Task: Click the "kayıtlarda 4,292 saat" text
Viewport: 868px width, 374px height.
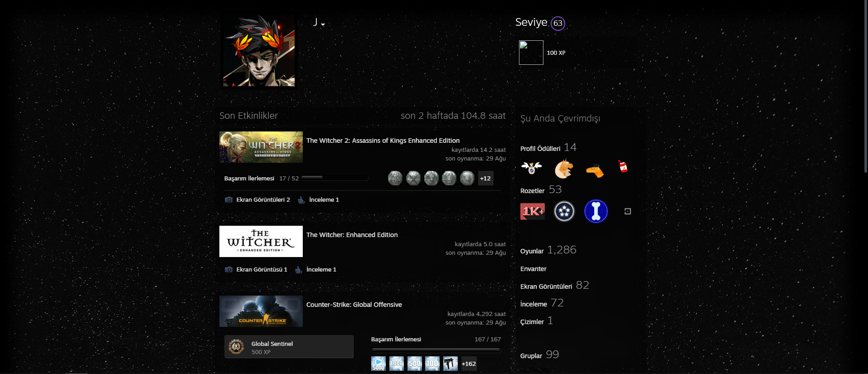Action: [476, 314]
